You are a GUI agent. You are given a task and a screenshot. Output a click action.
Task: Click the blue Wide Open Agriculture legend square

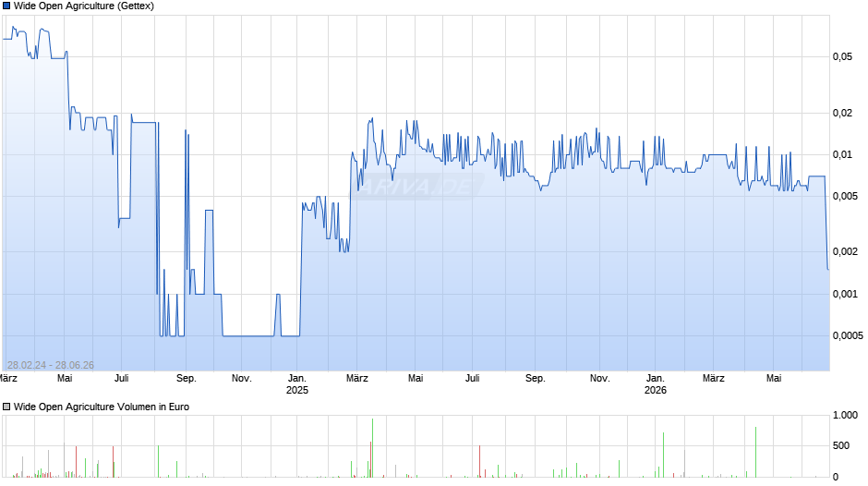coord(6,6)
